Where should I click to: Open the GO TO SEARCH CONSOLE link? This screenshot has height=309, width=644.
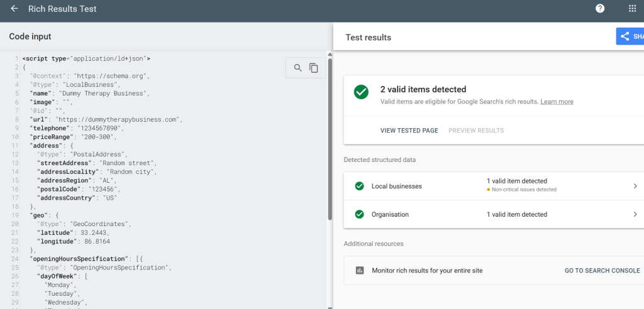point(602,271)
